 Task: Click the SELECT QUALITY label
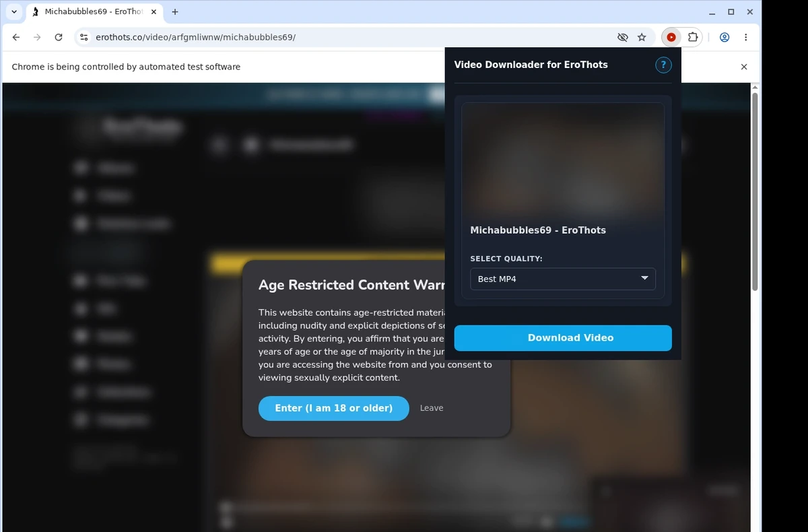point(506,259)
